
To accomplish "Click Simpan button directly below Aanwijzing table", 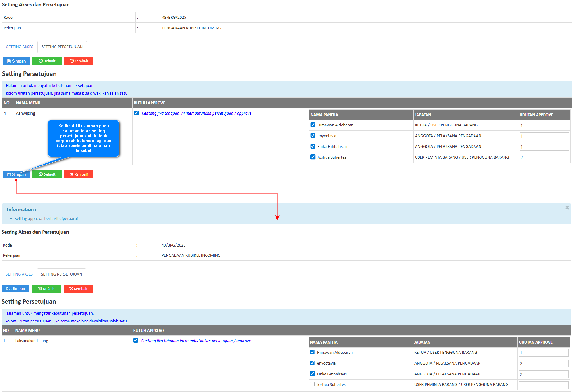I will [16, 174].
